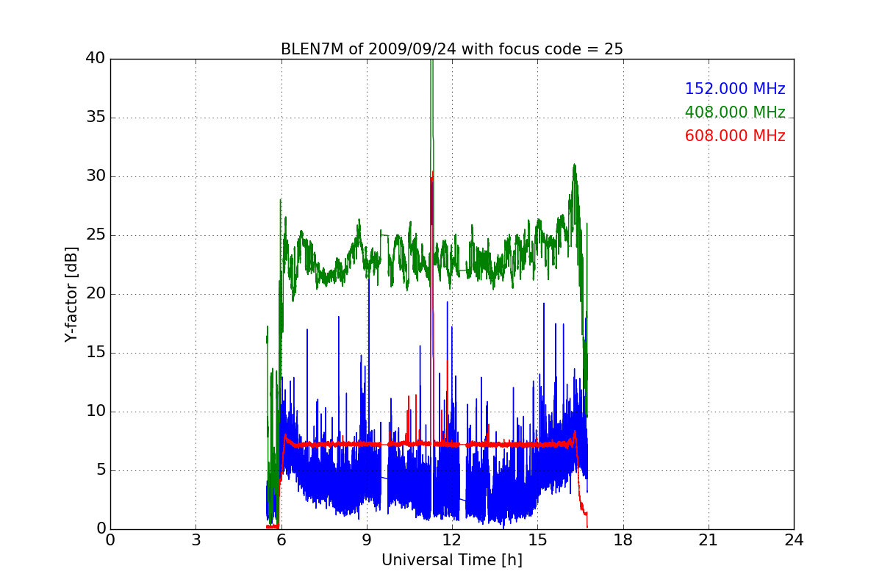882x588 pixels.
Task: Click y-axis tick label '5'
Action: [100, 470]
